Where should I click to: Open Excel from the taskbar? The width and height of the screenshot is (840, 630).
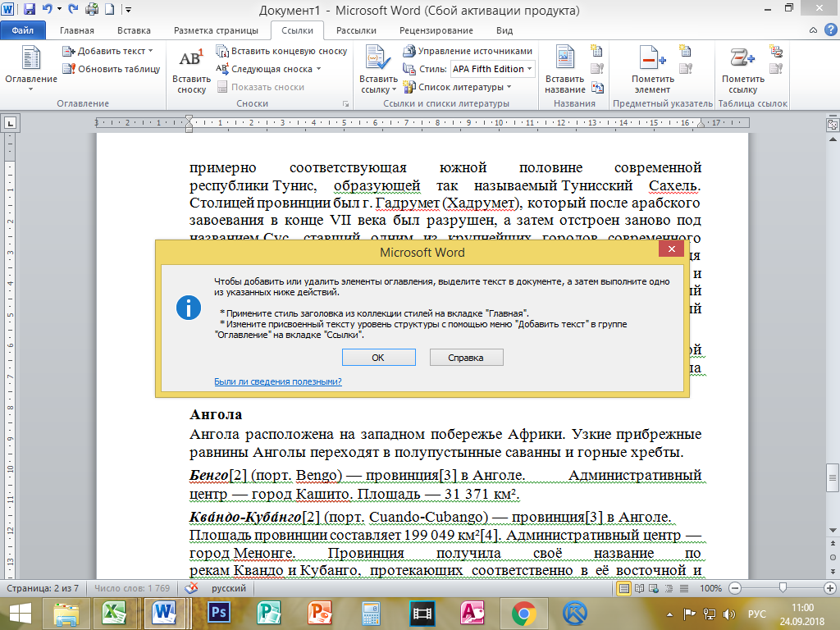tap(114, 614)
